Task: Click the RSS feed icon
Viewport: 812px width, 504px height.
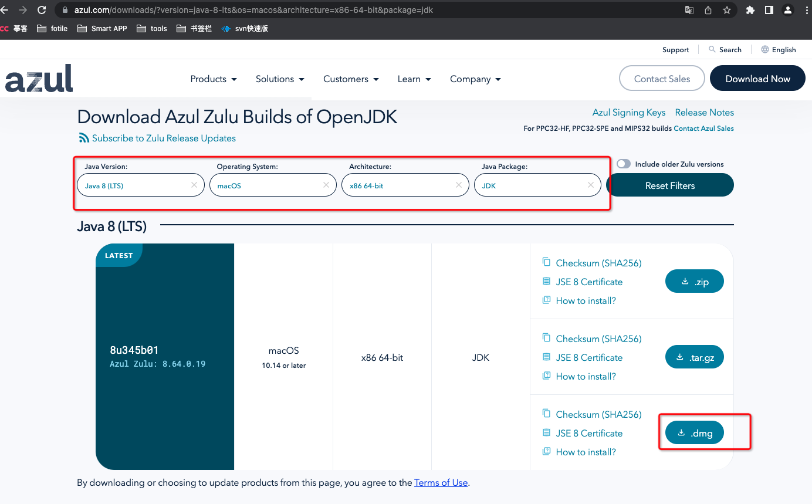Action: pos(84,138)
